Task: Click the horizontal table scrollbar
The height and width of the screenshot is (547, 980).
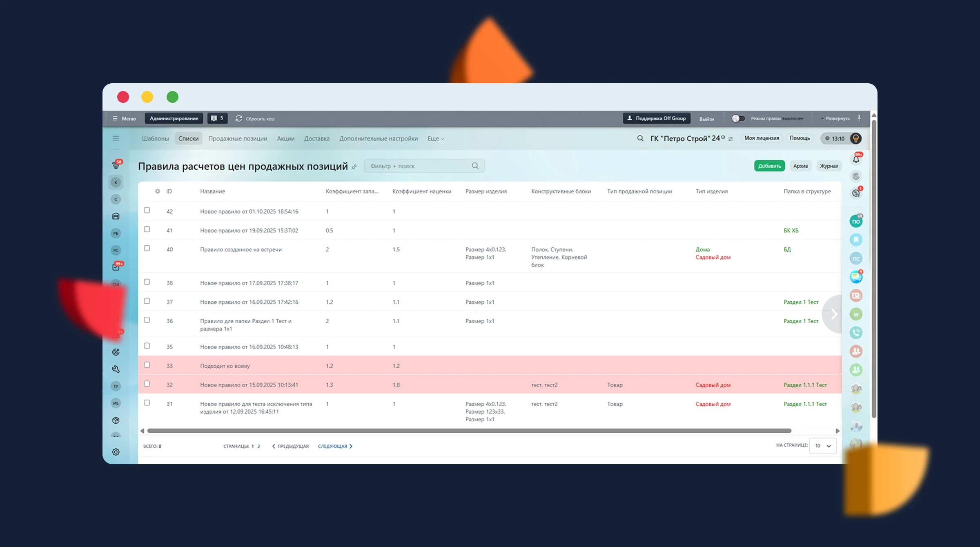Action: (469, 431)
